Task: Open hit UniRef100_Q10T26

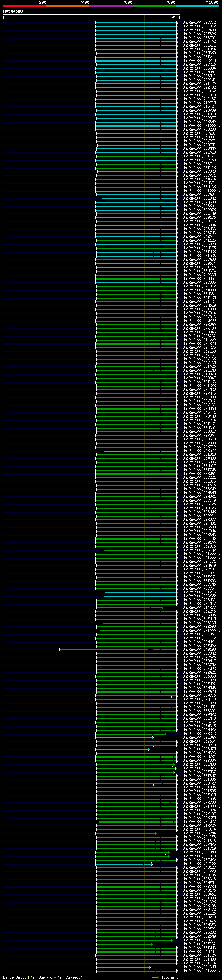Action: (199, 508)
